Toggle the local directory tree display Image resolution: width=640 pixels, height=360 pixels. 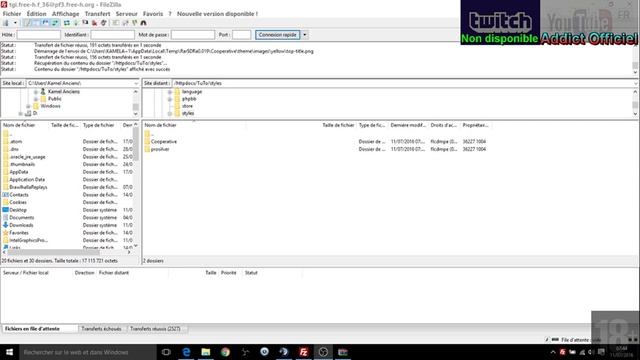36,23
